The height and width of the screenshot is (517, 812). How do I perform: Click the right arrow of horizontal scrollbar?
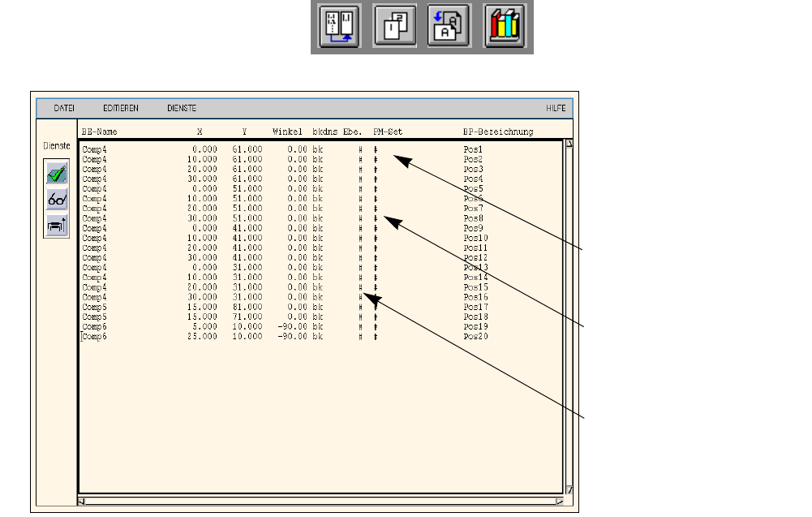(x=559, y=501)
